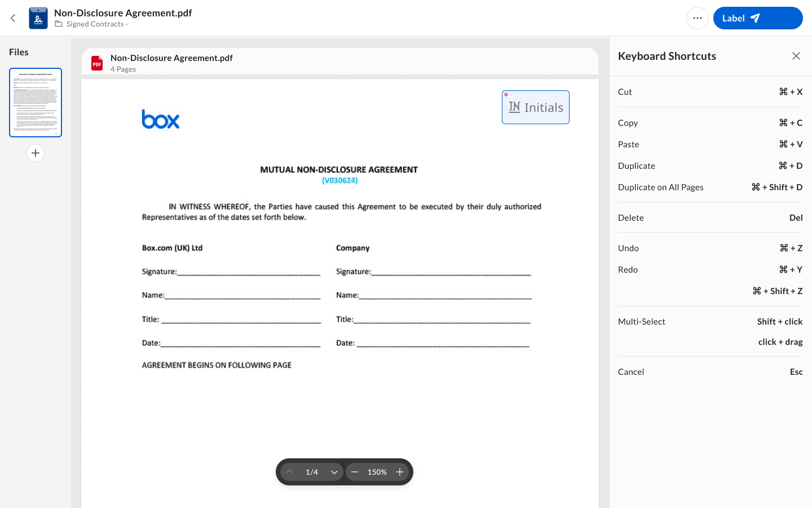Click the Signed Contracts folder link
The width and height of the screenshot is (812, 508).
coord(95,24)
